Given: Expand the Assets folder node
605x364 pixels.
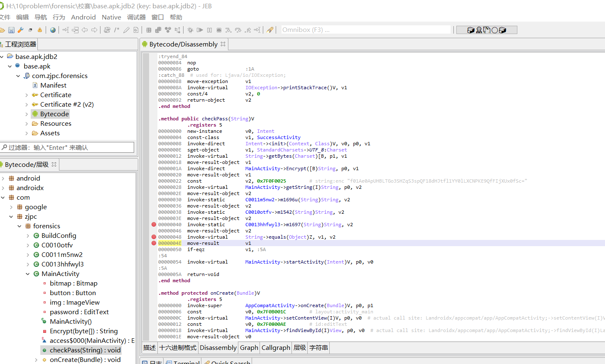Looking at the screenshot, I should click(27, 133).
